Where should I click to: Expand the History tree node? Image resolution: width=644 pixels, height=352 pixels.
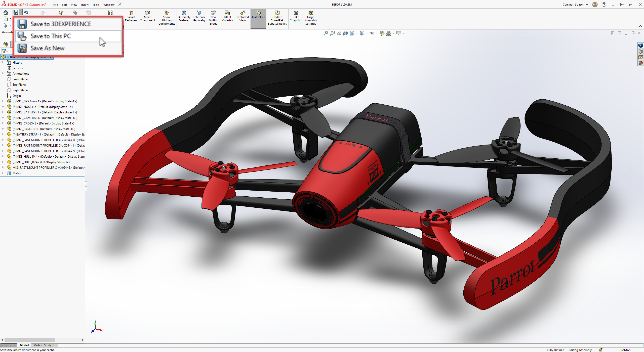pyautogui.click(x=3, y=62)
